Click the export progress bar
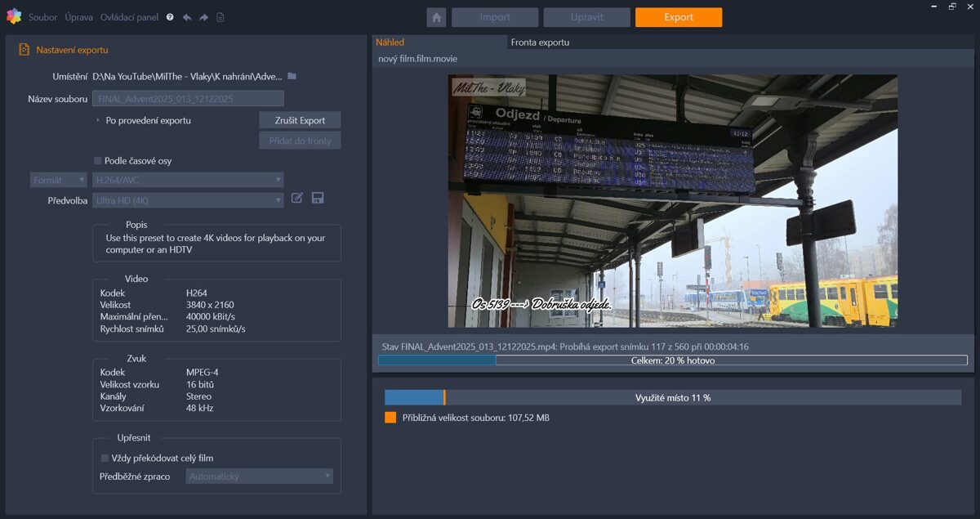The height and width of the screenshot is (519, 980). (672, 360)
